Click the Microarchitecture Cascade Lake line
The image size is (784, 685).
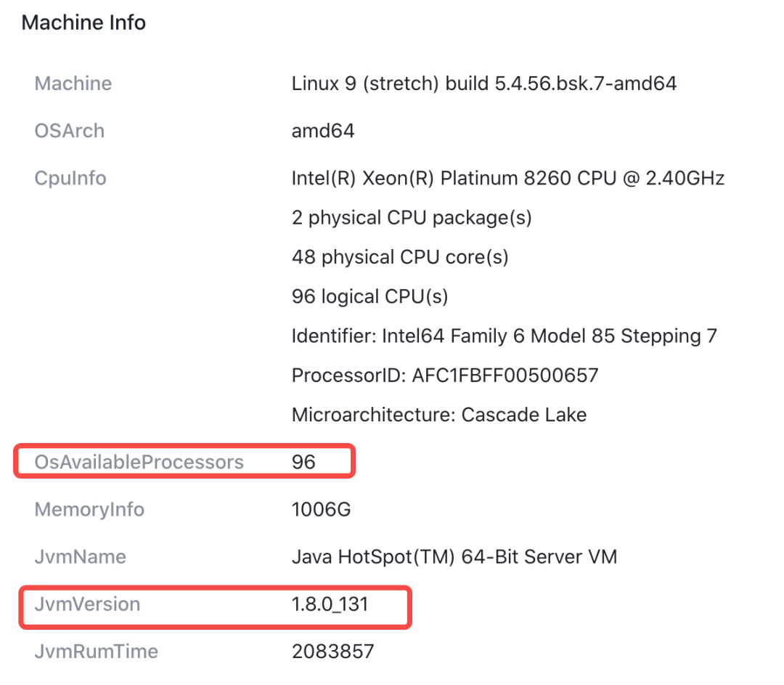(x=439, y=415)
